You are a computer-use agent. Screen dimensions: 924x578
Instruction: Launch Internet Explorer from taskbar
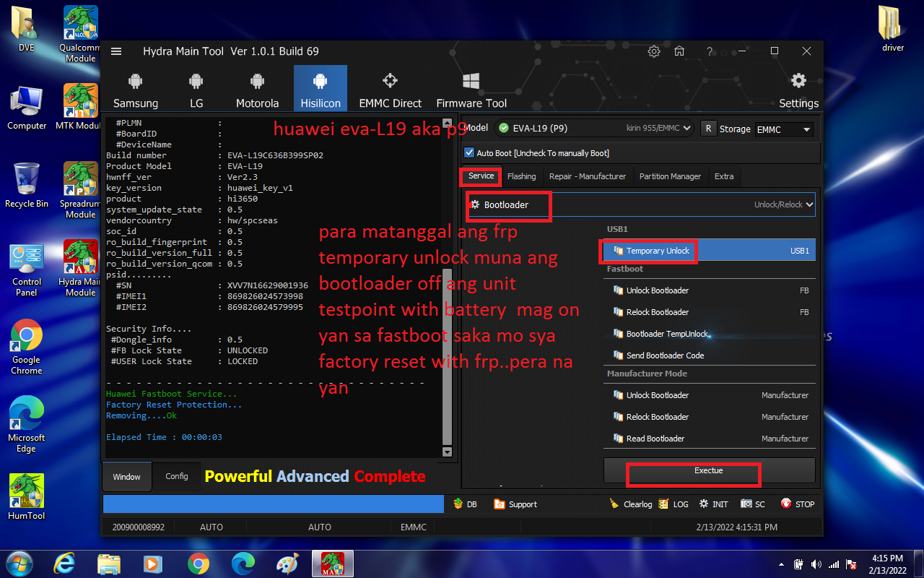[65, 563]
